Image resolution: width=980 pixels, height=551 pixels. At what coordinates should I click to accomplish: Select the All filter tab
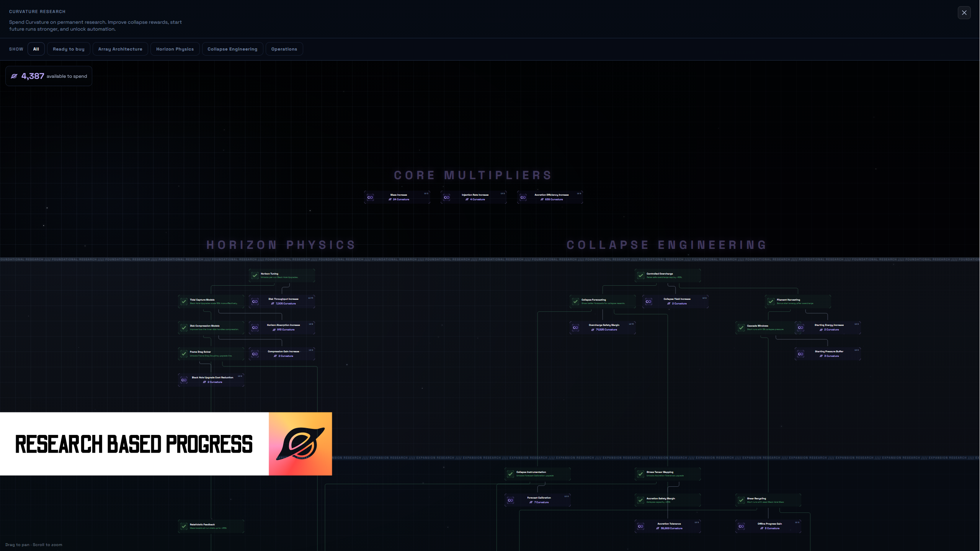coord(36,49)
